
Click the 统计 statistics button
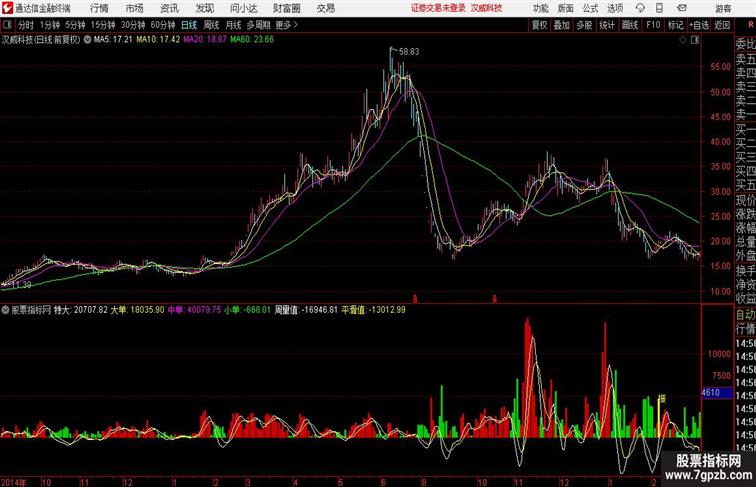coord(607,25)
